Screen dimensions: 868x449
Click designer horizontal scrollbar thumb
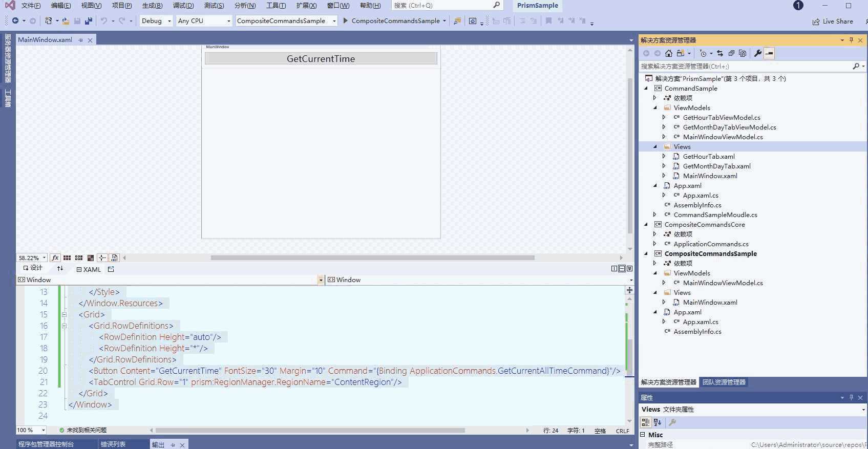[x=373, y=258]
